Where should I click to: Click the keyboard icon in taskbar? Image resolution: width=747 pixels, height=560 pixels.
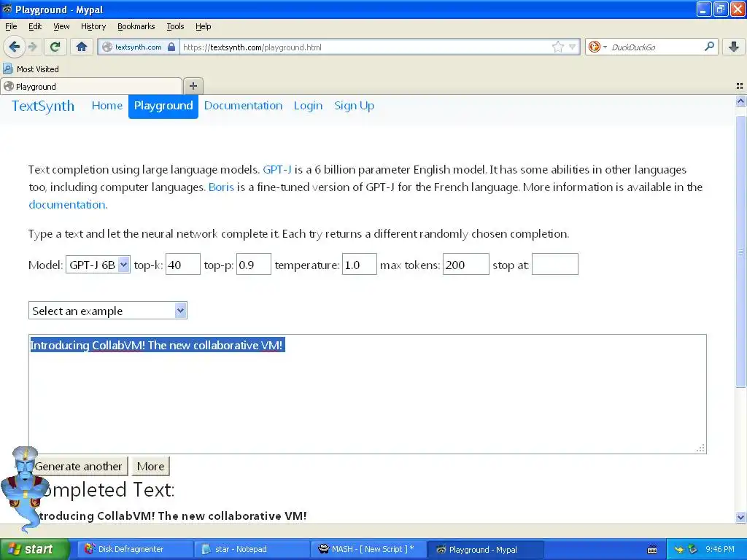[652, 550]
